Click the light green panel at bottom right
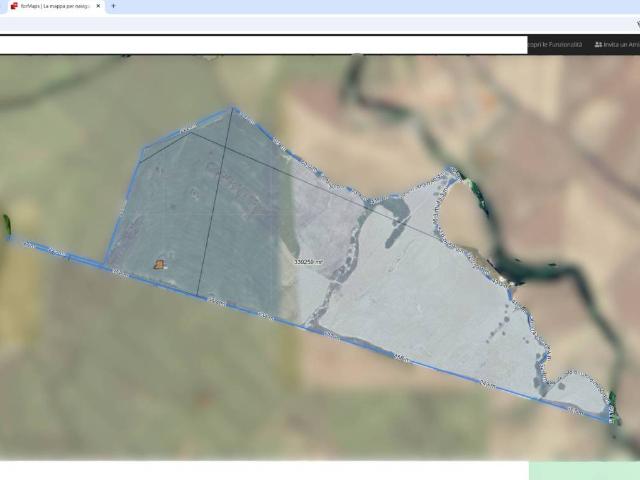This screenshot has width=640, height=480. [x=584, y=470]
